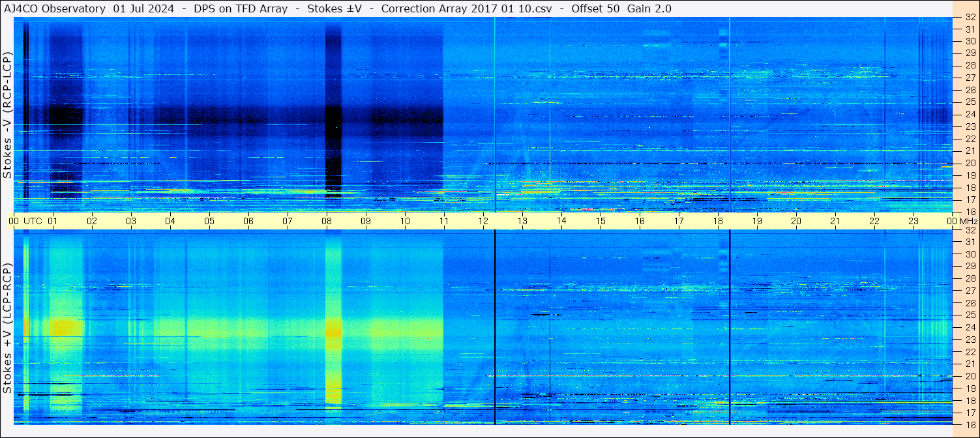Viewport: 980px width, 438px height.
Task: Click the 08 hour mark on UTC axis
Action: pyautogui.click(x=327, y=221)
